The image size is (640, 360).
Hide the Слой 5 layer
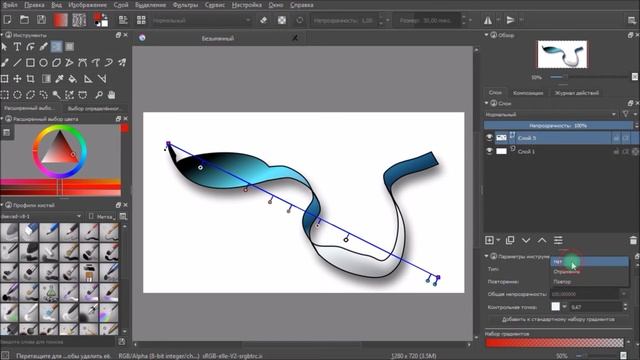[x=489, y=138]
